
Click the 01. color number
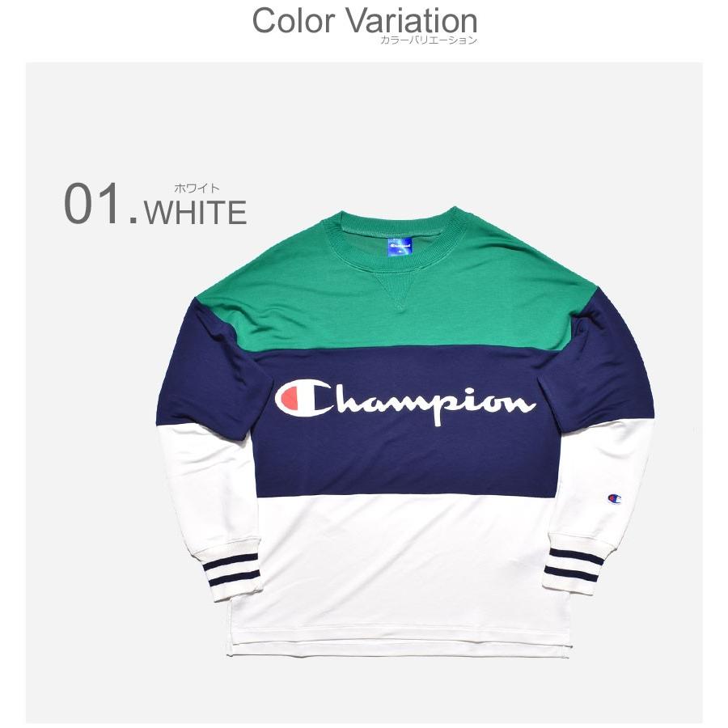coord(101,204)
